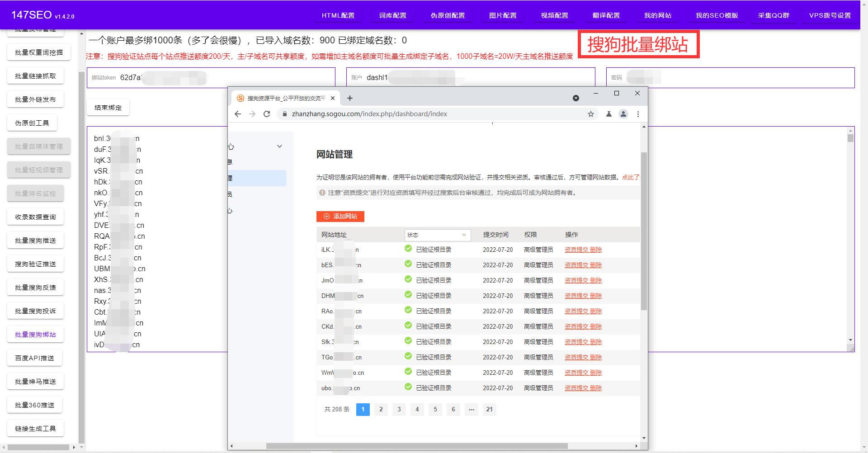This screenshot has width=868, height=453.
Task: Close the Sogou resource platform tab
Action: pyautogui.click(x=333, y=98)
